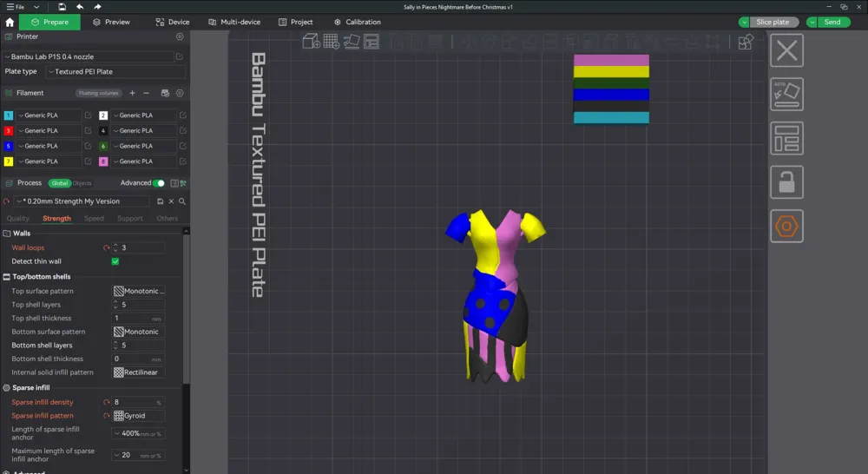The width and height of the screenshot is (868, 474).
Task: Click the Add plate grid icon
Action: (331, 42)
